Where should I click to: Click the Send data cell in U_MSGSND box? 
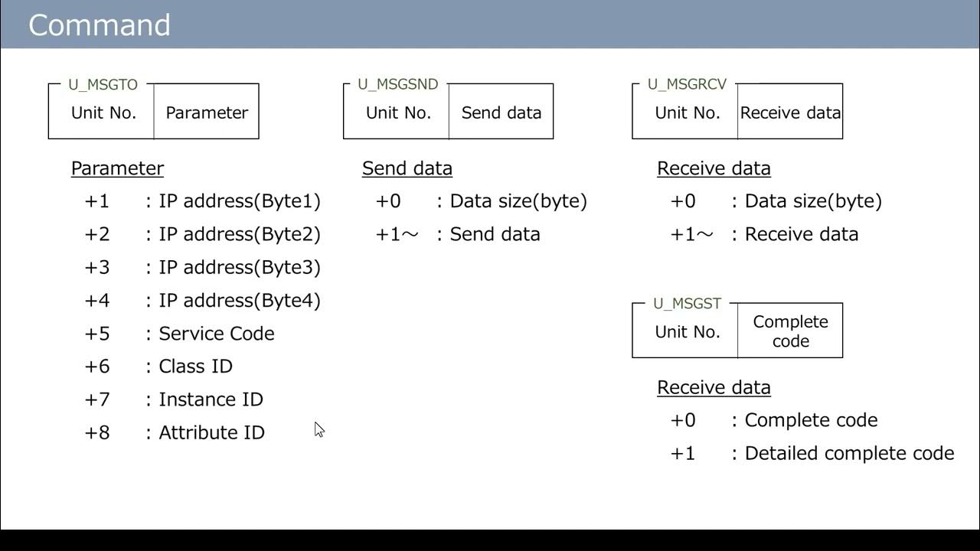click(x=501, y=112)
